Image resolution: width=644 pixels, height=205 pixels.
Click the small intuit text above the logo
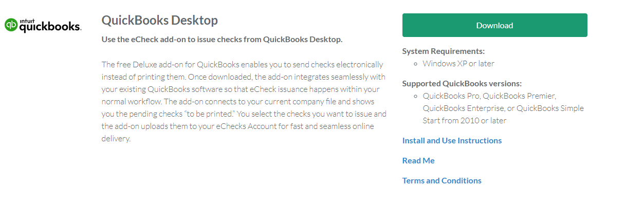(x=25, y=21)
